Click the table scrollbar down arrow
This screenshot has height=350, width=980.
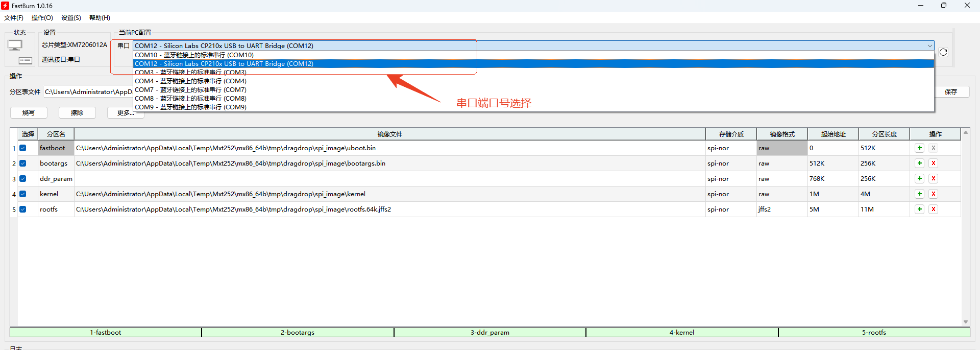click(966, 322)
